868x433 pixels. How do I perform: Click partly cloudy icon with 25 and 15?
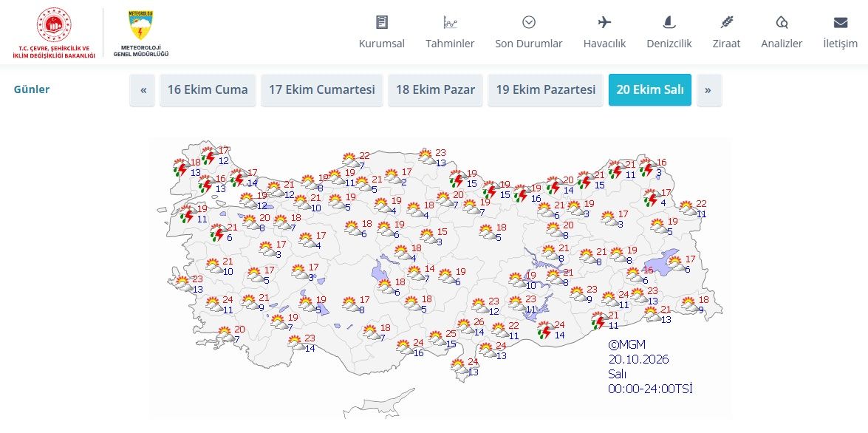tap(437, 338)
